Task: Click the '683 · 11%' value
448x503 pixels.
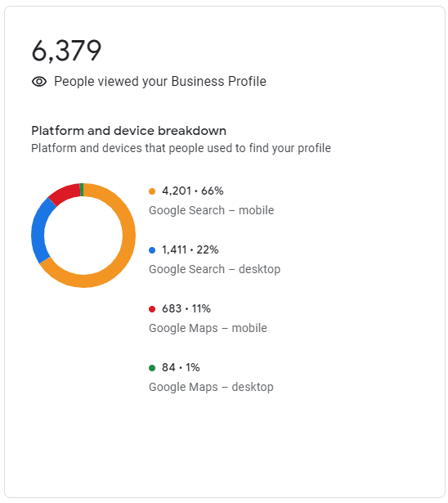Action: [186, 309]
